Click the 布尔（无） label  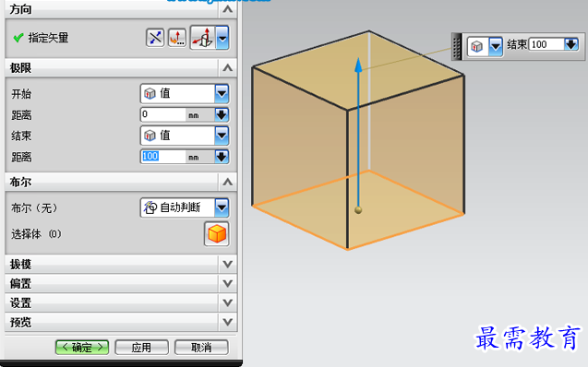[x=34, y=207]
